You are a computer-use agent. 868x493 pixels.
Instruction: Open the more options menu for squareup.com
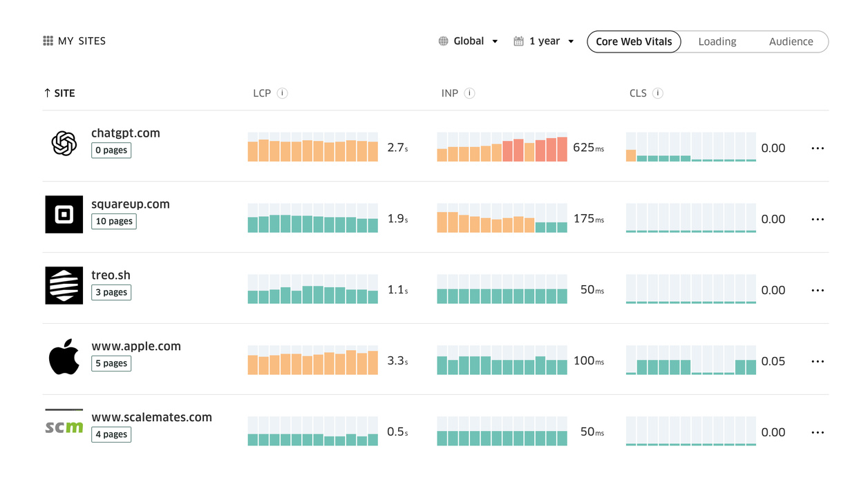(x=818, y=220)
